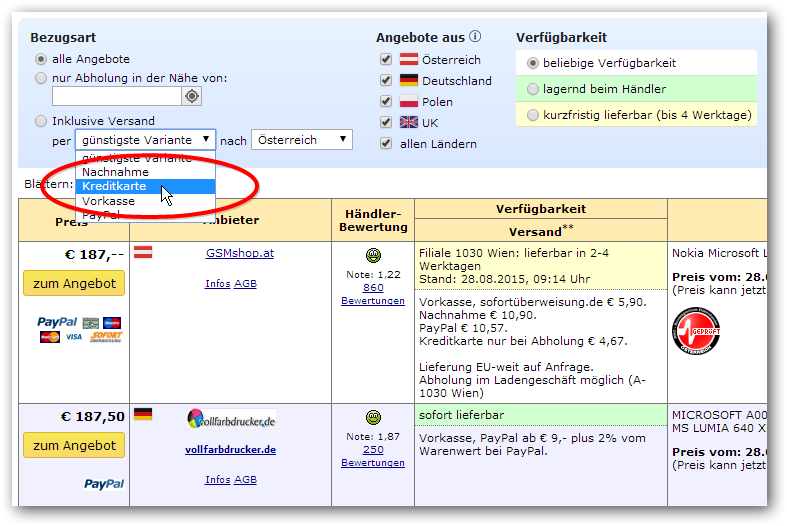Open the 250 Bewertungen link

373,456
